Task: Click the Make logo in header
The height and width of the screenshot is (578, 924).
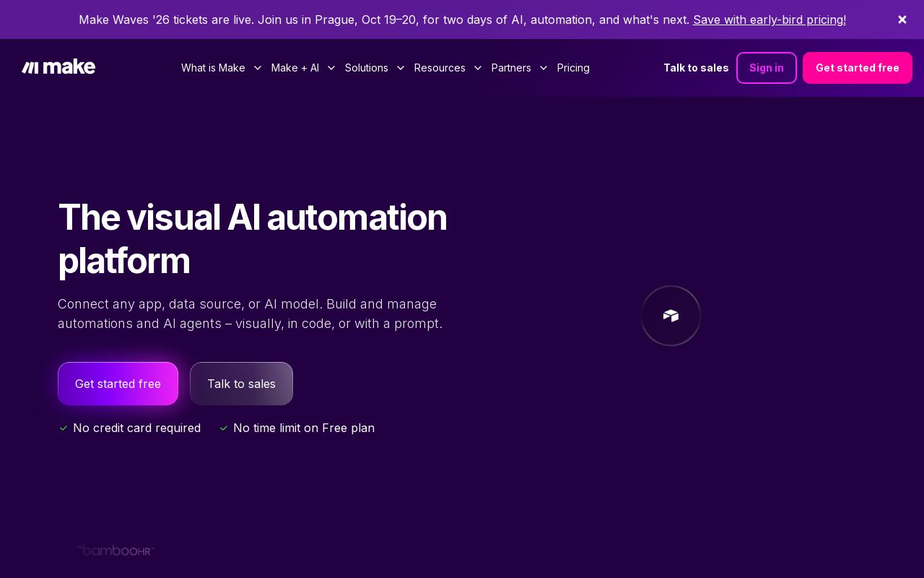Action: [58, 67]
